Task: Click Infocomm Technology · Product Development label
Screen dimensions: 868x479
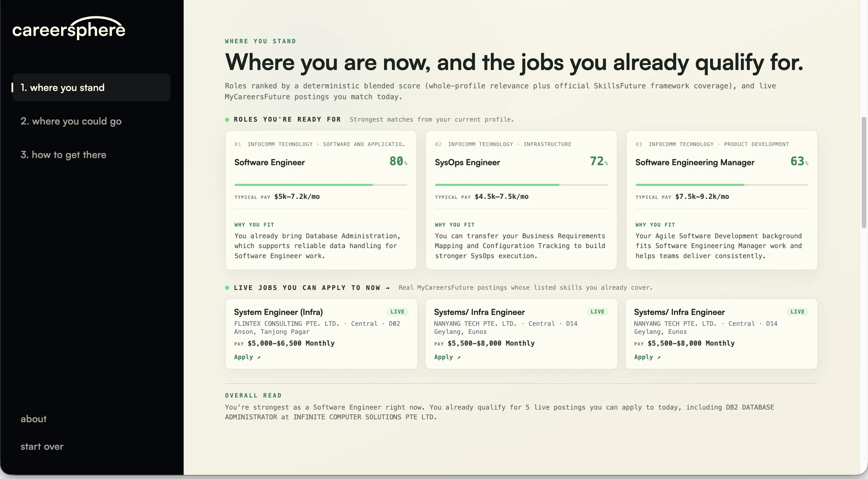Action: click(x=719, y=144)
